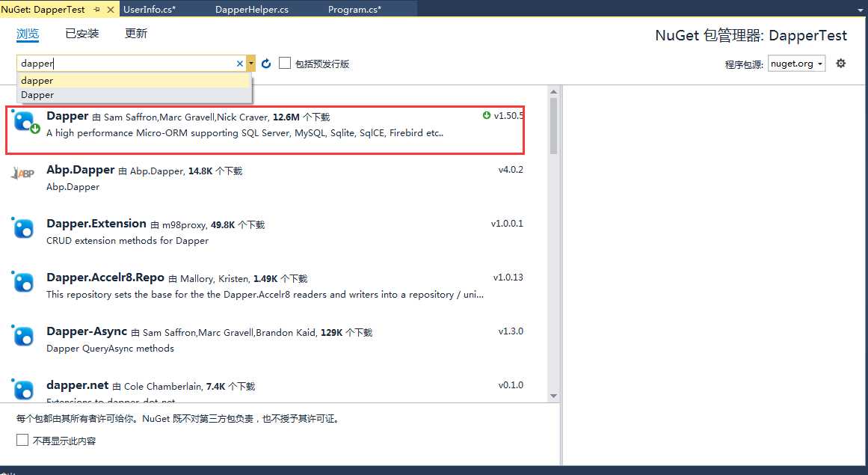
Task: Click the v1.0.13 version label
Action: coord(508,278)
